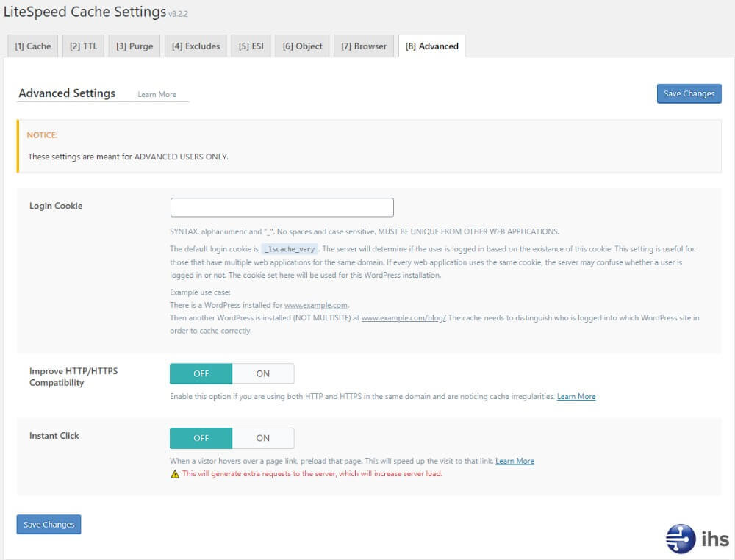
Task: Select the [8] Advanced tab
Action: coord(431,46)
